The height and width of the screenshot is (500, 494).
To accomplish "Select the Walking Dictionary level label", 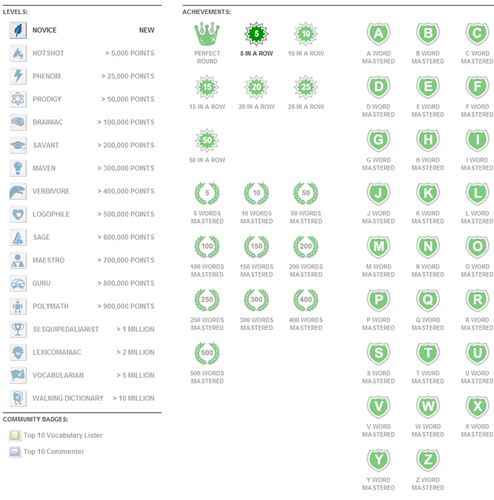I will click(x=68, y=398).
